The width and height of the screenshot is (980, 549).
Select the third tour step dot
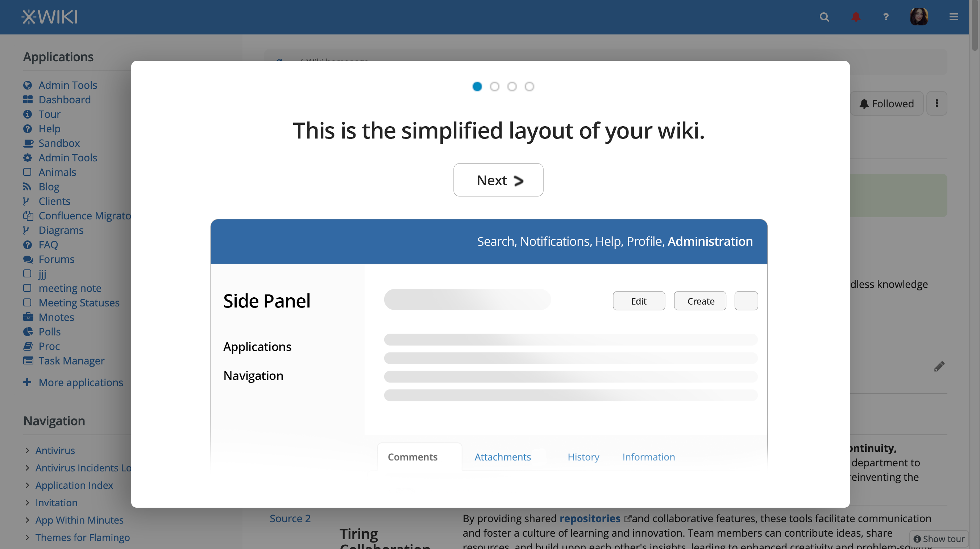[x=512, y=87]
